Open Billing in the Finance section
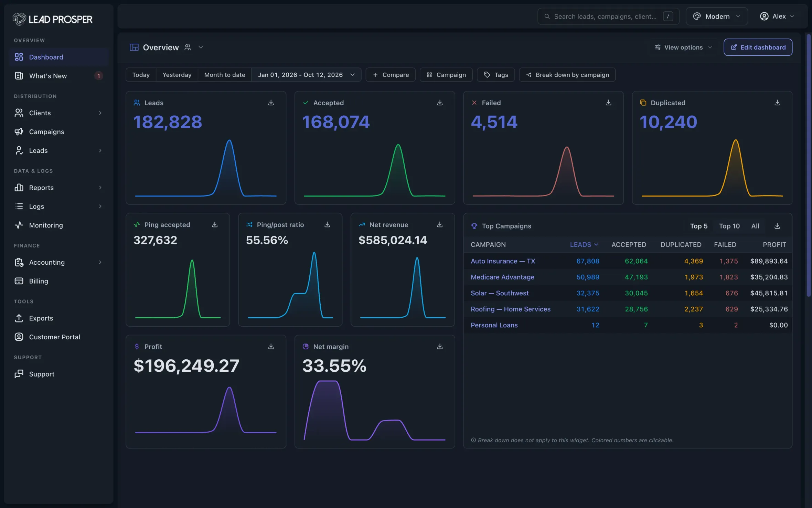812x508 pixels. click(x=58, y=281)
